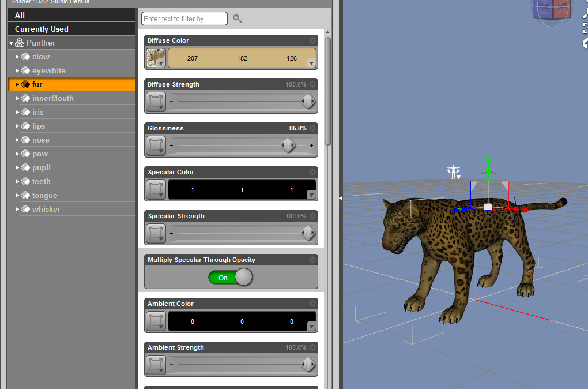The image size is (588, 389).
Task: Click the view cube in viewport
Action: pos(552,12)
